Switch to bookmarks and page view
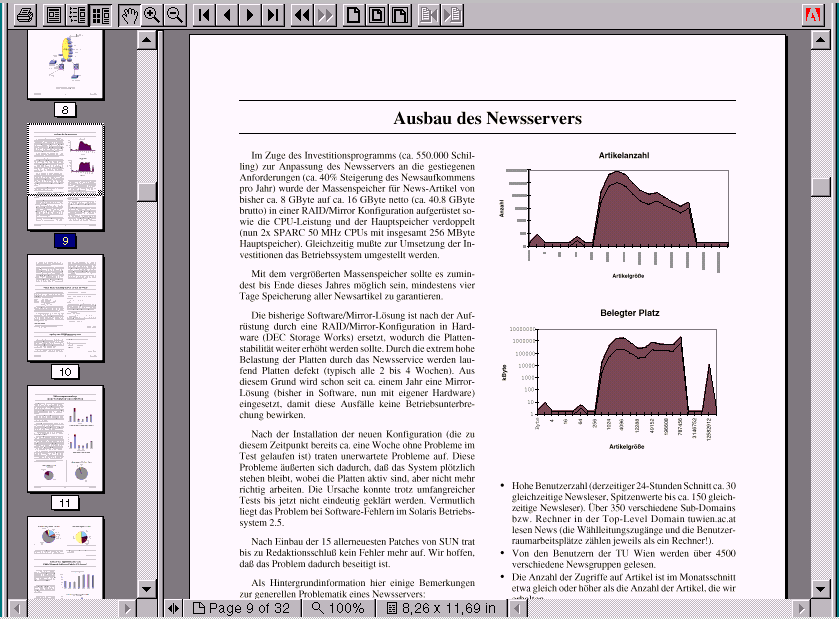Image resolution: width=839 pixels, height=619 pixels. pos(76,15)
